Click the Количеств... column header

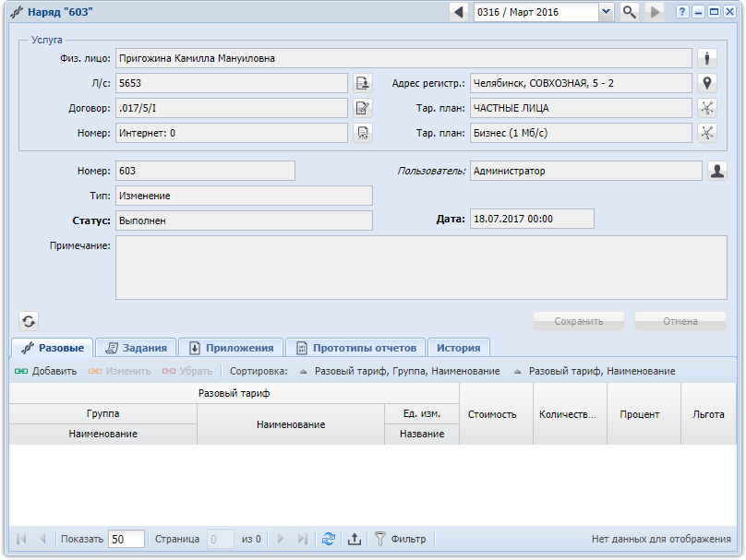[x=570, y=414]
